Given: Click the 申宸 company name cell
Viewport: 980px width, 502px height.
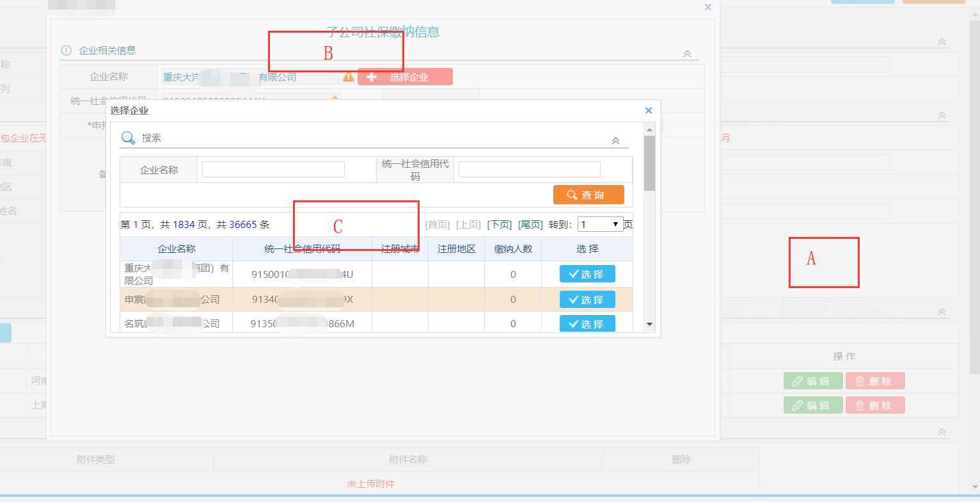Looking at the screenshot, I should point(177,299).
